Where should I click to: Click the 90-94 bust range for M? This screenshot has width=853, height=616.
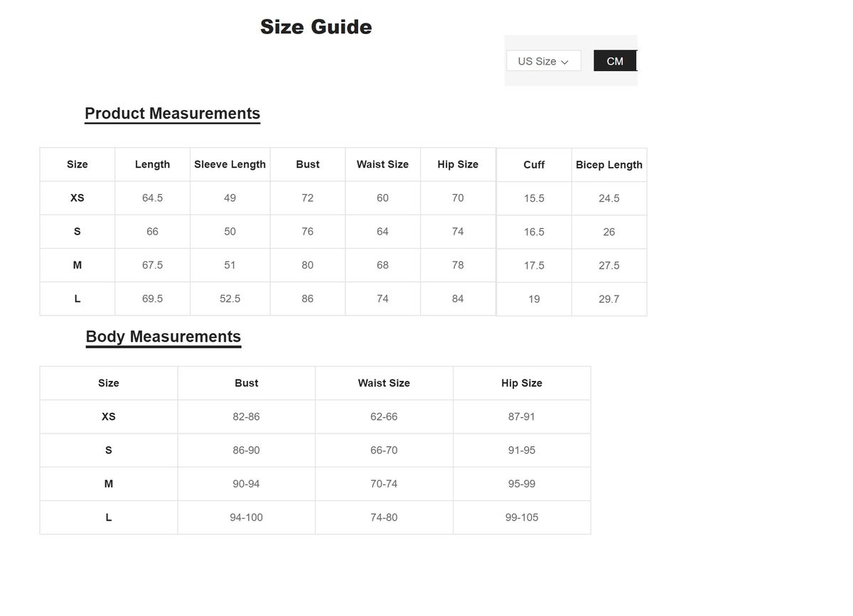[x=246, y=484]
